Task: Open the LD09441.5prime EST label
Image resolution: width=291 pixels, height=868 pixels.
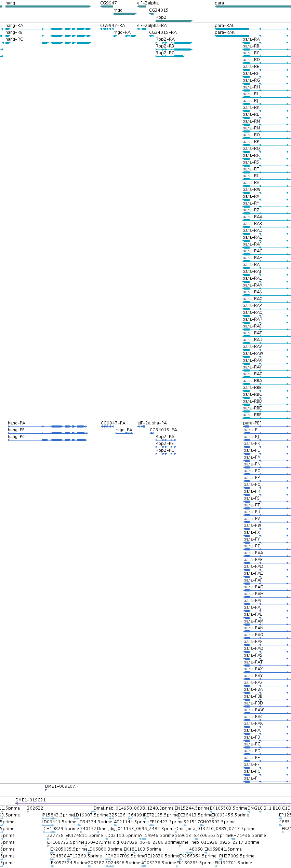Action: click(x=59, y=822)
